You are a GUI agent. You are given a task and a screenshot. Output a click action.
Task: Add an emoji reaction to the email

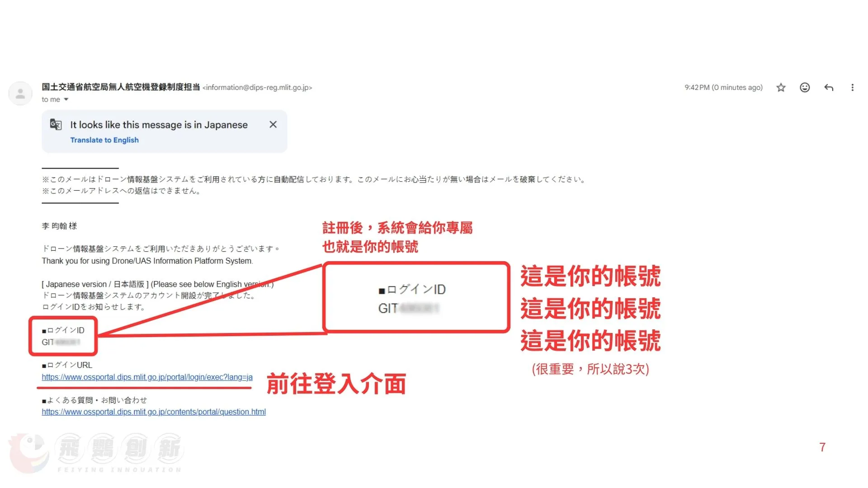pos(805,88)
